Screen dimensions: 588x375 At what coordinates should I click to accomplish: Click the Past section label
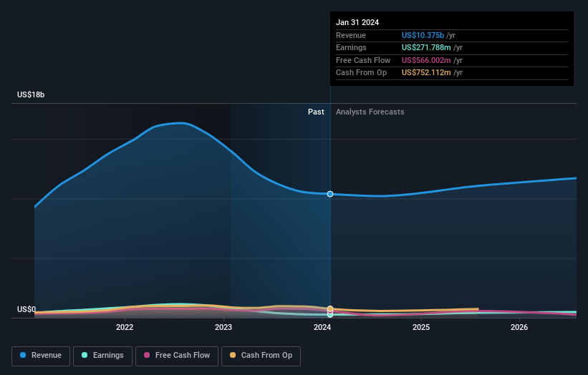pos(316,112)
